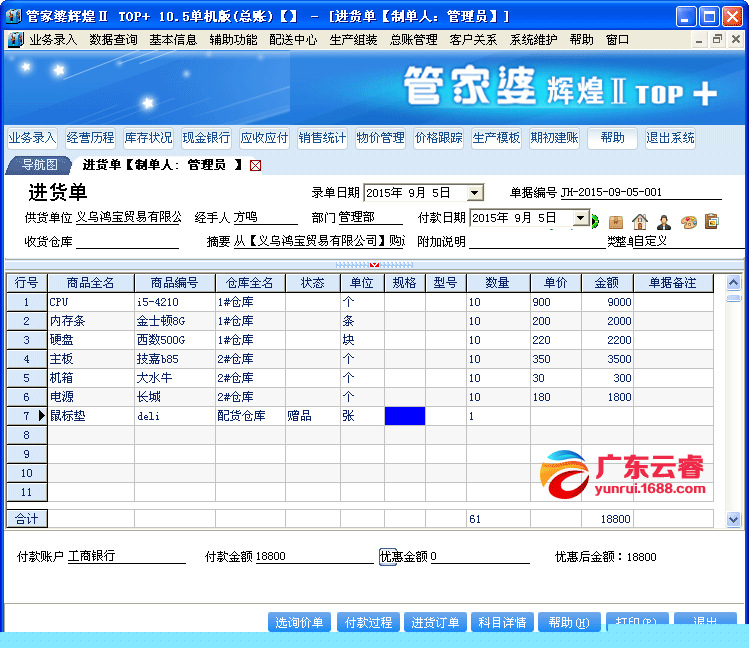Open the 配送中心 menu
This screenshot has width=749, height=648.
(x=293, y=40)
